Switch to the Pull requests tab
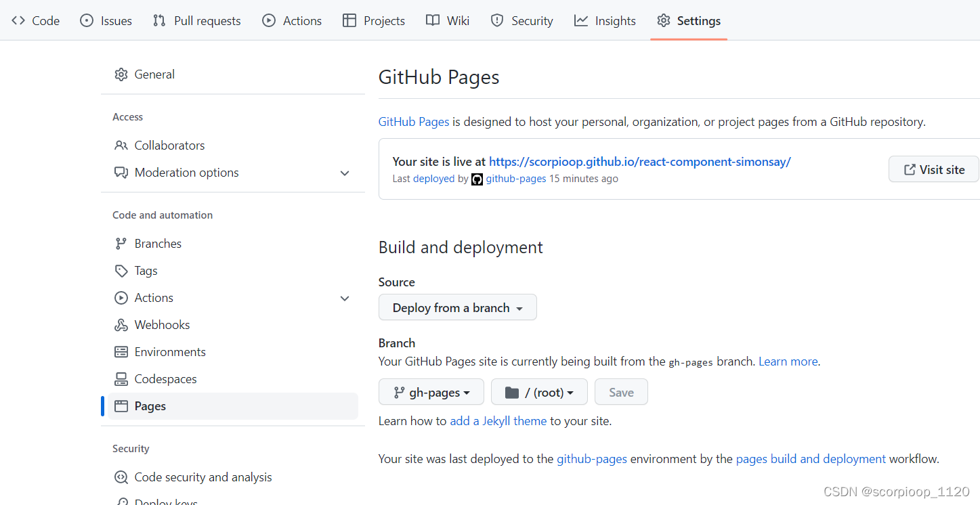 [196, 20]
